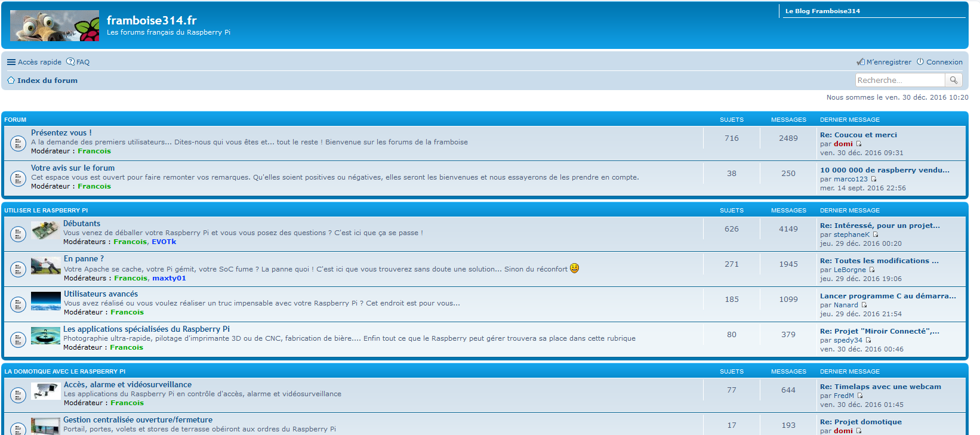Open the En panne ? forum
980x435 pixels.
84,258
